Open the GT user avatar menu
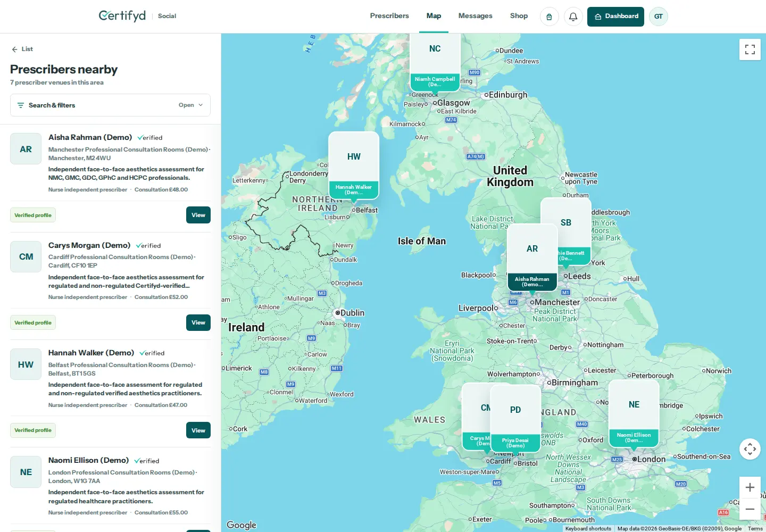Image resolution: width=766 pixels, height=532 pixels. coord(658,16)
